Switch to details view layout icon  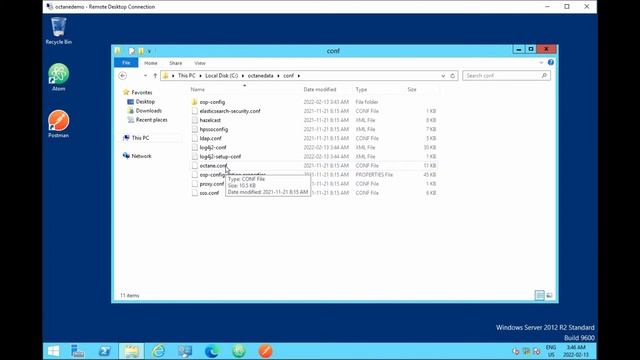point(540,295)
